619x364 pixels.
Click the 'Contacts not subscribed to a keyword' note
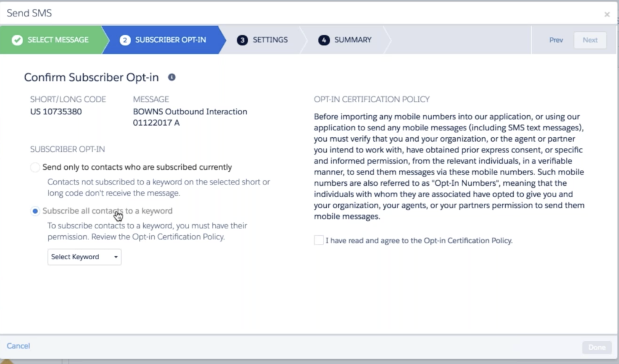pyautogui.click(x=159, y=187)
